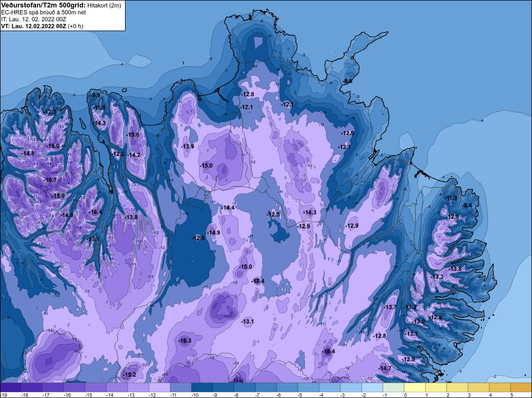Click the -11.9 temperature reading
532x398 pixels.
click(x=451, y=198)
